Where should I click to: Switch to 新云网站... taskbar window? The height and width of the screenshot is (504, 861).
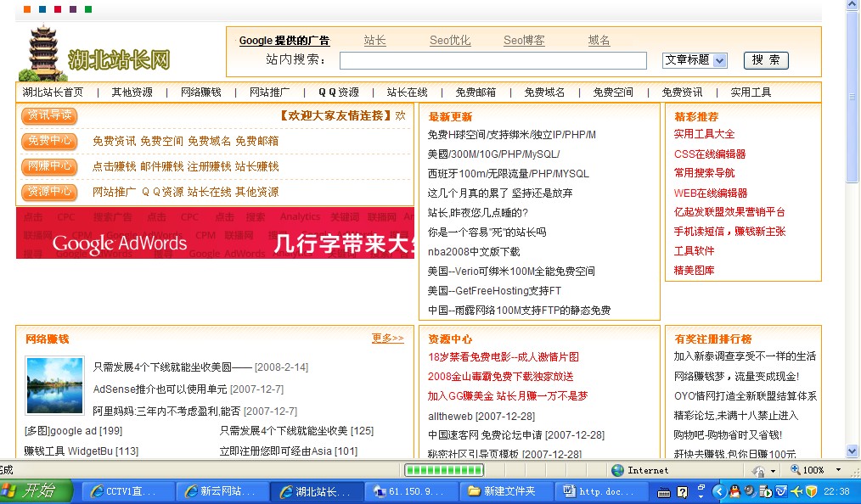[223, 491]
